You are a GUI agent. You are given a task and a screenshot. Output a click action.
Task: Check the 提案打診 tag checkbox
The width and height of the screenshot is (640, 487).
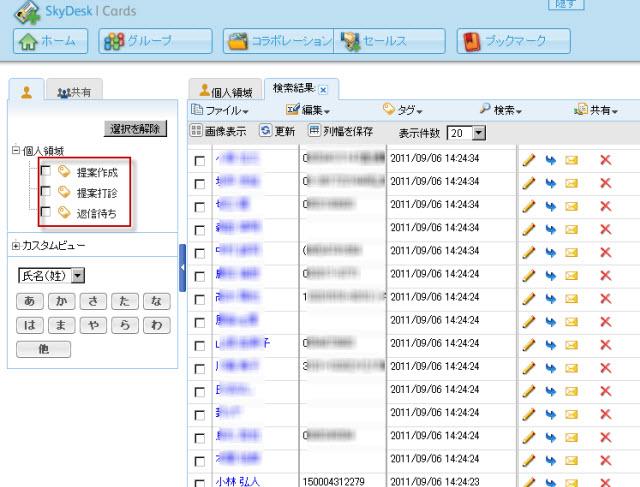point(46,191)
